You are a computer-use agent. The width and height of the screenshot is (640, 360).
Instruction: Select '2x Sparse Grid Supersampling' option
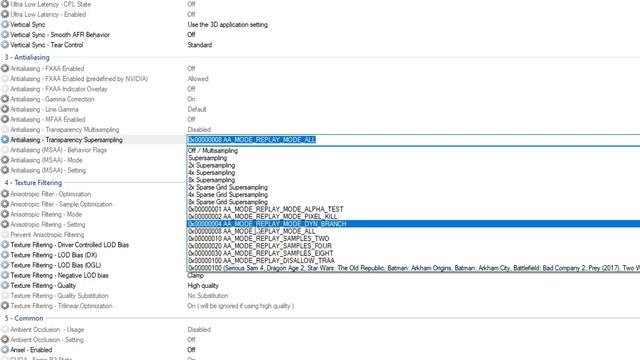(x=413, y=187)
